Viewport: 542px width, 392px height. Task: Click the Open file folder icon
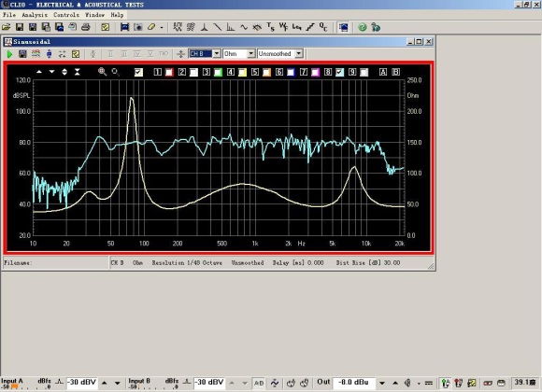tap(7, 27)
